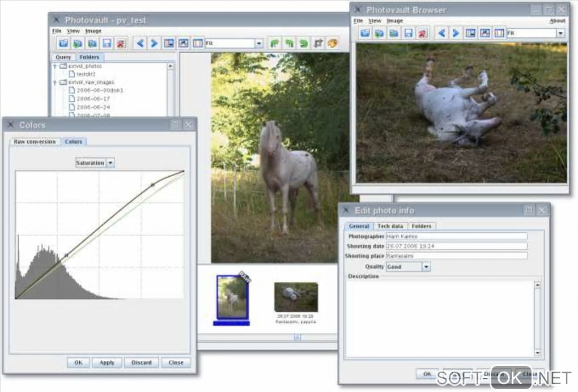This screenshot has width=578, height=392.
Task: Click the Shooting place input field
Action: pos(456,255)
